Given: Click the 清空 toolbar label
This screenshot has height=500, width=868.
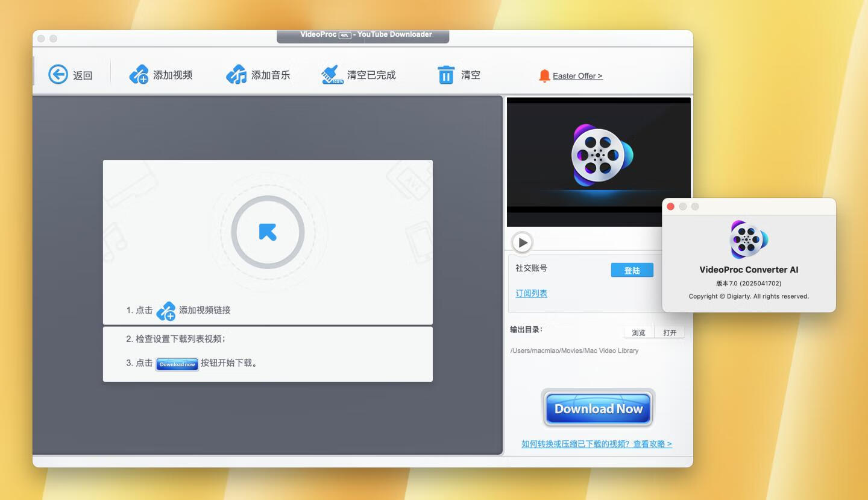Looking at the screenshot, I should [471, 75].
